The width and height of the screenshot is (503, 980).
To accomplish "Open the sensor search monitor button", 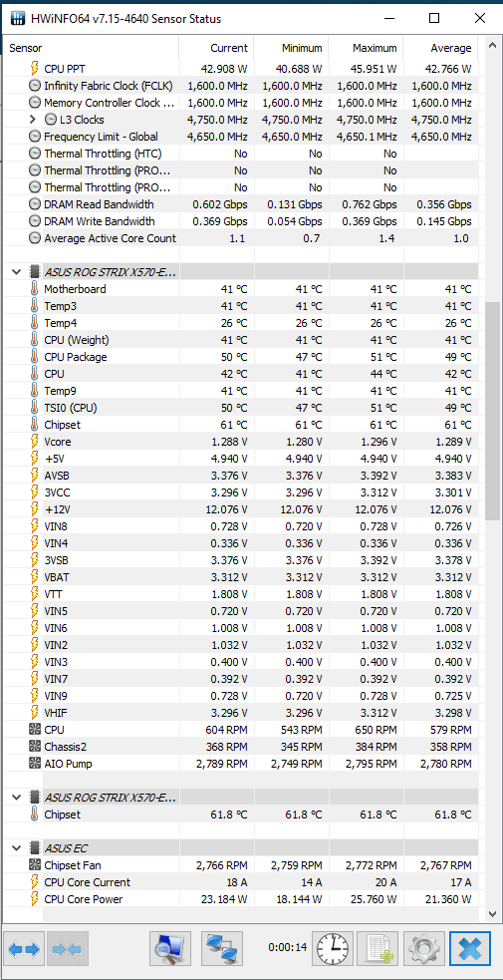I will [170, 948].
